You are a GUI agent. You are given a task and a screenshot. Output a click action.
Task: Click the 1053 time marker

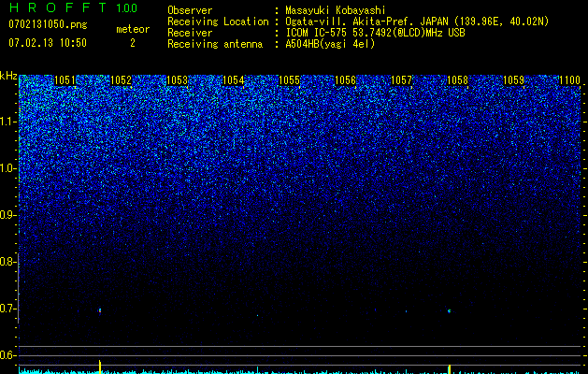click(177, 80)
